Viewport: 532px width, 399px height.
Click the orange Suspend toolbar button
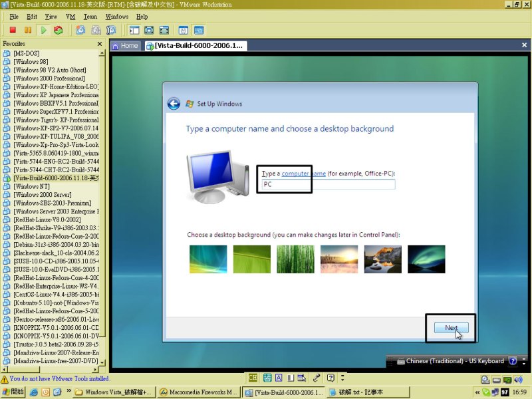tap(28, 30)
